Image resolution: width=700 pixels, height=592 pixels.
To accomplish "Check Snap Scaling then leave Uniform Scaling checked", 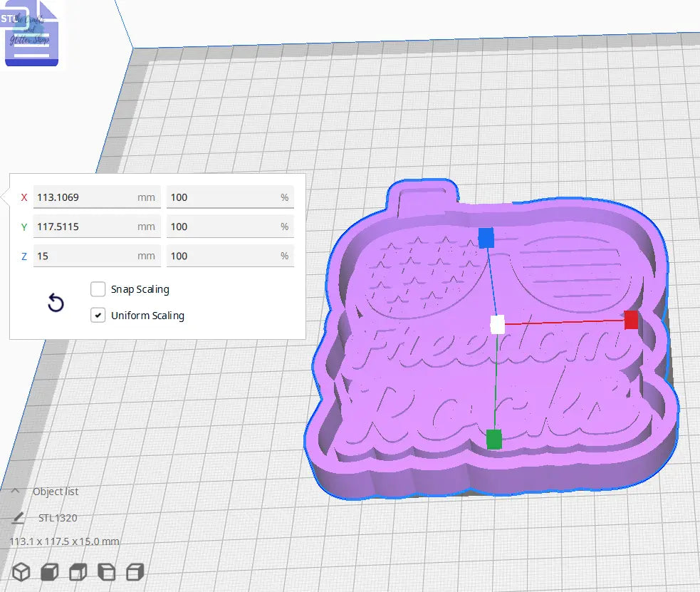I will [98, 289].
